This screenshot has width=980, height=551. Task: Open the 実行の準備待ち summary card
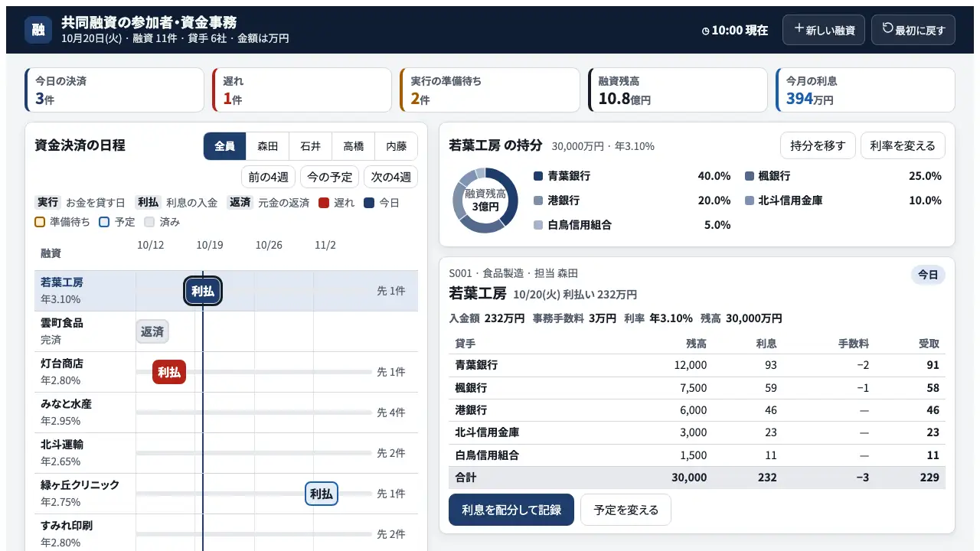click(489, 90)
